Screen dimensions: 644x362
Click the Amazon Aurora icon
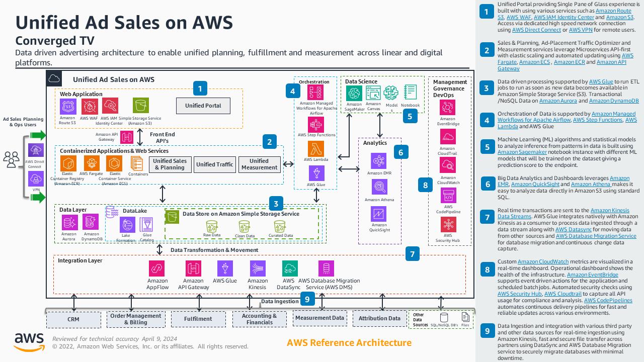(69, 222)
